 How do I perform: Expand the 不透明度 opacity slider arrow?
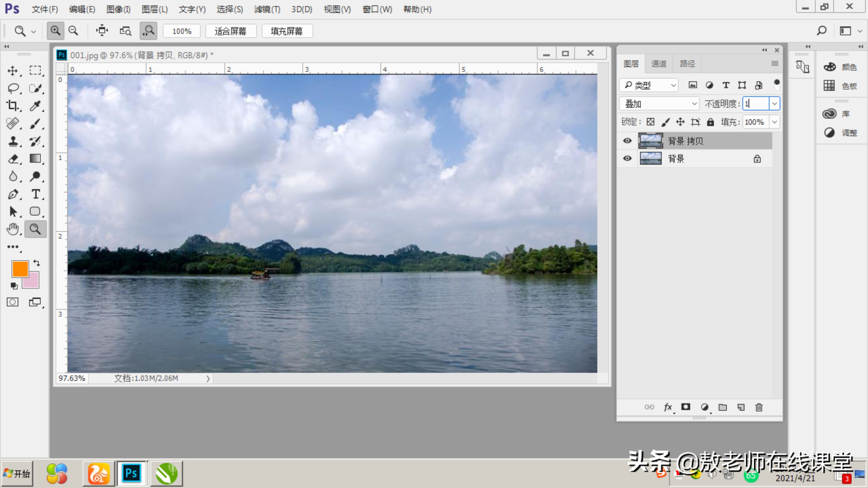tap(774, 104)
